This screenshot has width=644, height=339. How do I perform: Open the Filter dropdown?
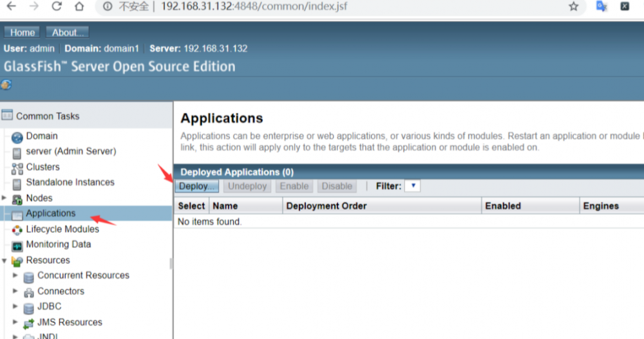(x=412, y=186)
